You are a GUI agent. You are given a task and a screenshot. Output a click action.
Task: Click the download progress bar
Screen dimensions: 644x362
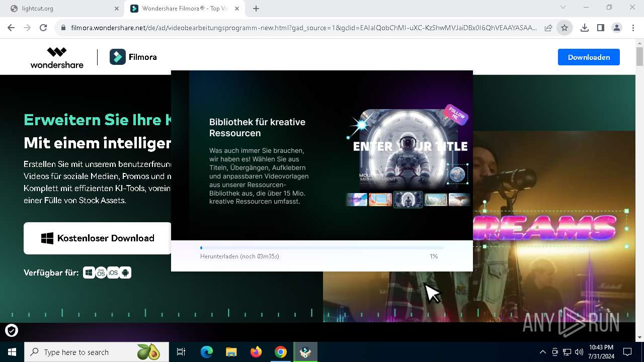point(322,248)
